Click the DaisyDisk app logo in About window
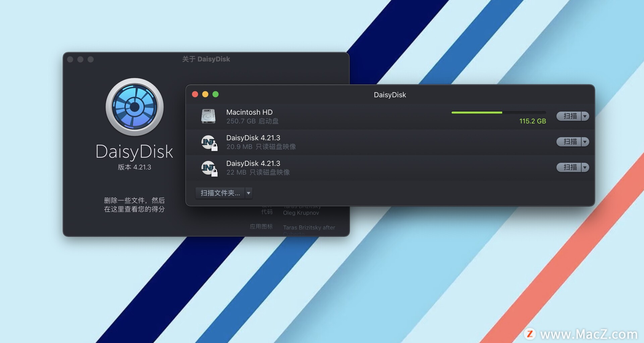The image size is (644, 343). point(135,107)
